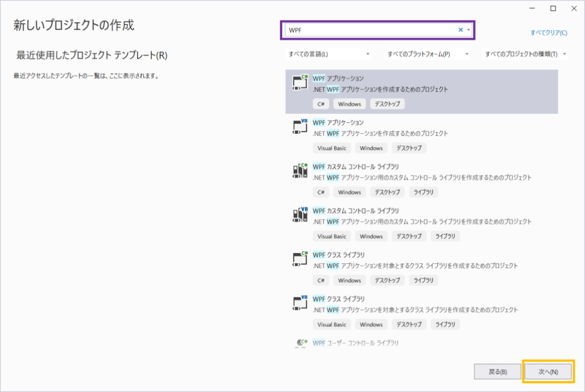Select WPF ユーザー コントロール ライブラリ title
Viewport: 585px width, 392px height.
355,343
